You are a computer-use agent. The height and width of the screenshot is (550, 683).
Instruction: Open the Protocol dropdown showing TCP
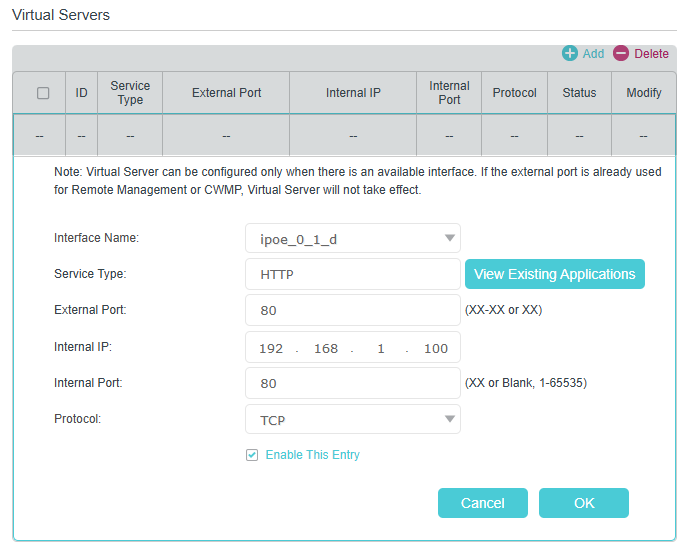[353, 419]
